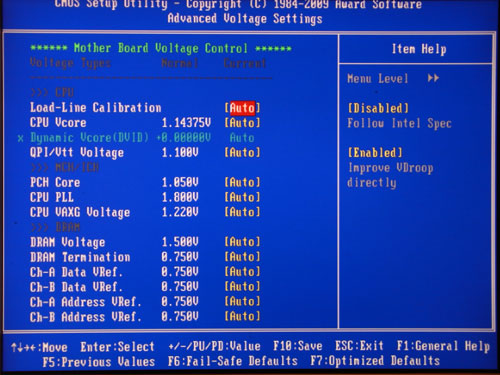This screenshot has width=500, height=375.
Task: Click the ESC:Exit key hint
Action: click(x=359, y=346)
